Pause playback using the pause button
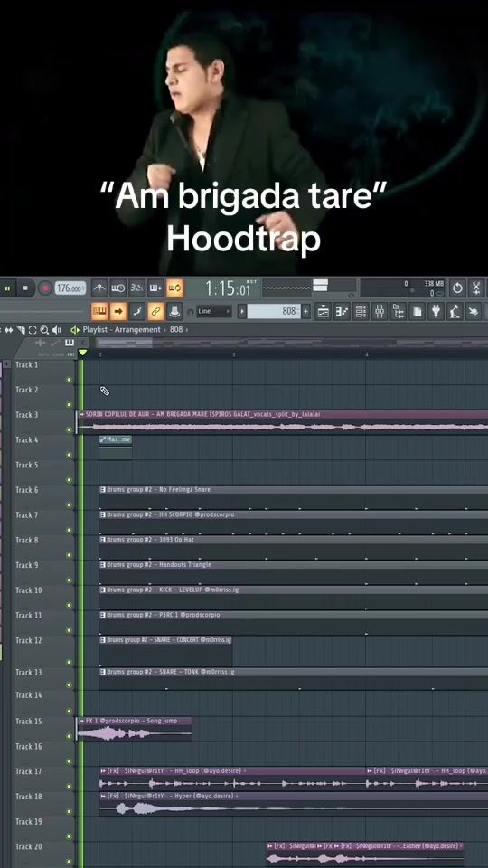The width and height of the screenshot is (488, 868). (x=7, y=288)
